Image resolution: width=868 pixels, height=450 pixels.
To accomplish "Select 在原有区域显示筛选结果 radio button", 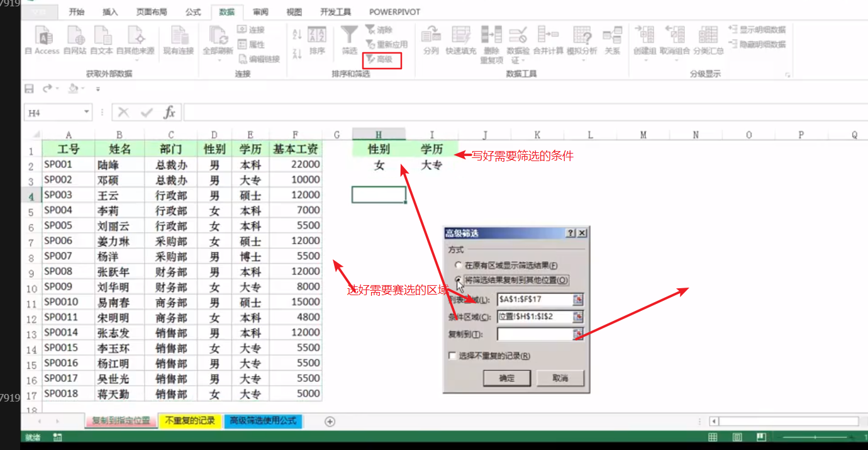I will pos(459,266).
